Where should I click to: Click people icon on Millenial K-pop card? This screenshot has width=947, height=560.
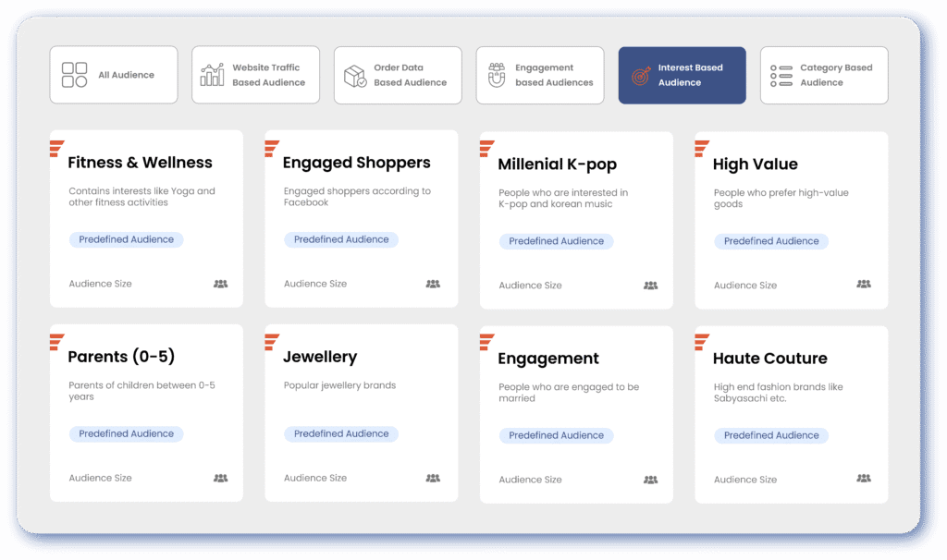tap(650, 286)
